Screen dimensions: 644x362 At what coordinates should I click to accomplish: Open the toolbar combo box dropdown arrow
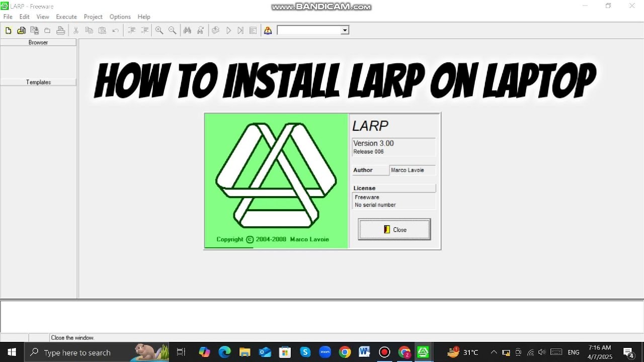point(345,31)
